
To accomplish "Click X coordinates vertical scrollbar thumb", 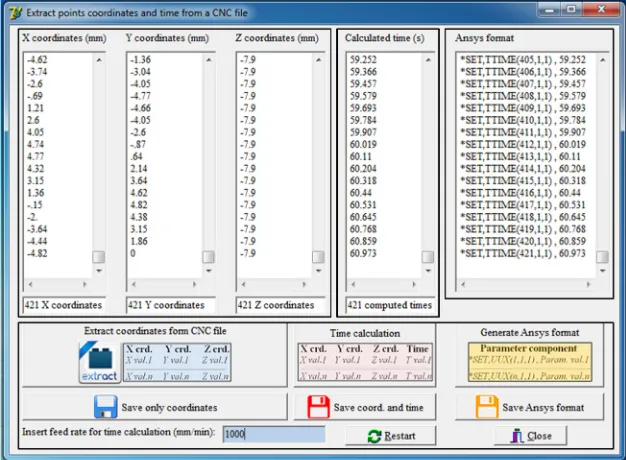I will click(99, 257).
